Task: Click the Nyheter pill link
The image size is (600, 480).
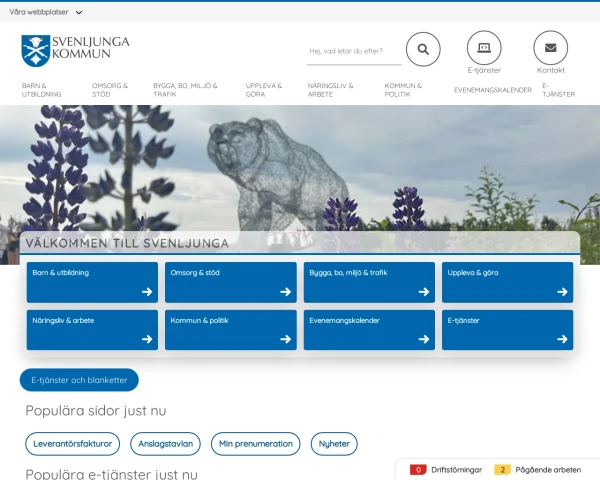Action: [334, 444]
